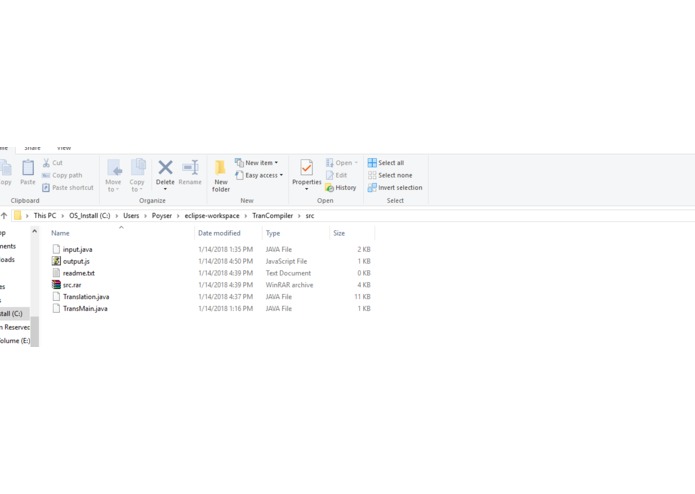The height and width of the screenshot is (494, 695).
Task: Click Select all
Action: [386, 163]
